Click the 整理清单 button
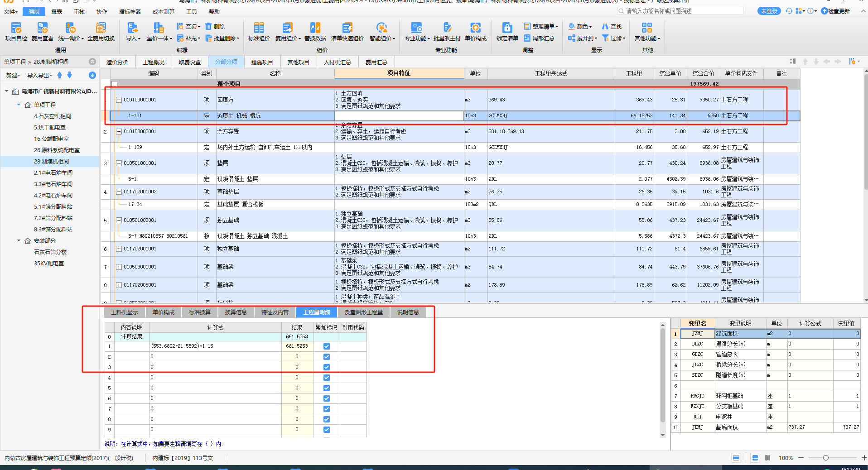 (541, 26)
